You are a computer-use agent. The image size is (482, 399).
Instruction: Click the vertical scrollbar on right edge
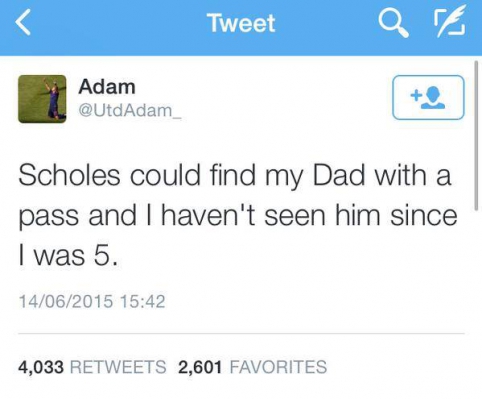(476, 135)
